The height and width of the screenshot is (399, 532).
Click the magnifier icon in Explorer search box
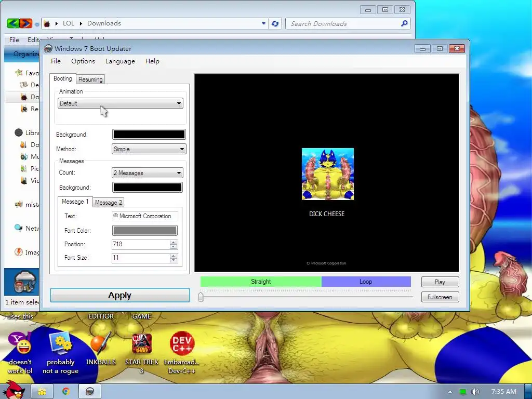[x=404, y=23]
